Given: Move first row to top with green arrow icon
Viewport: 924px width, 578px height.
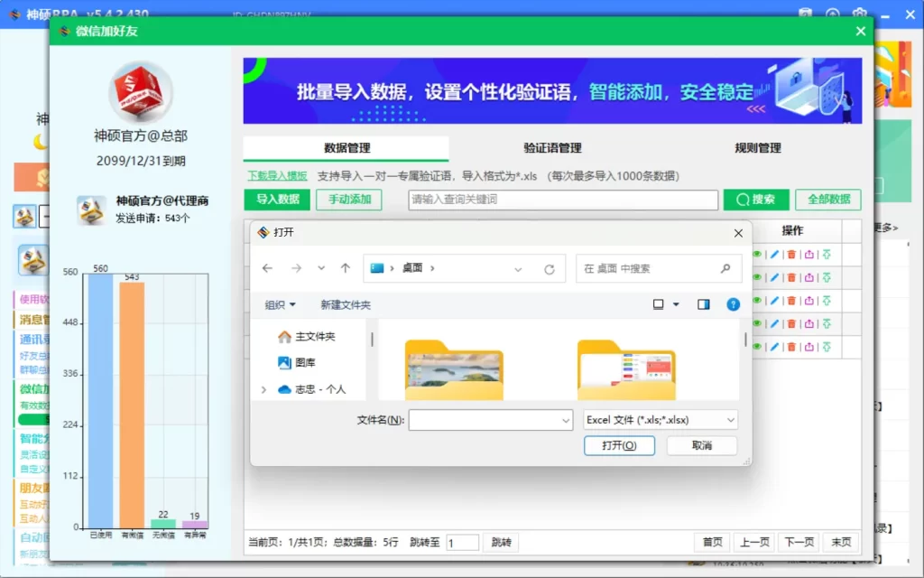Looking at the screenshot, I should (x=827, y=255).
